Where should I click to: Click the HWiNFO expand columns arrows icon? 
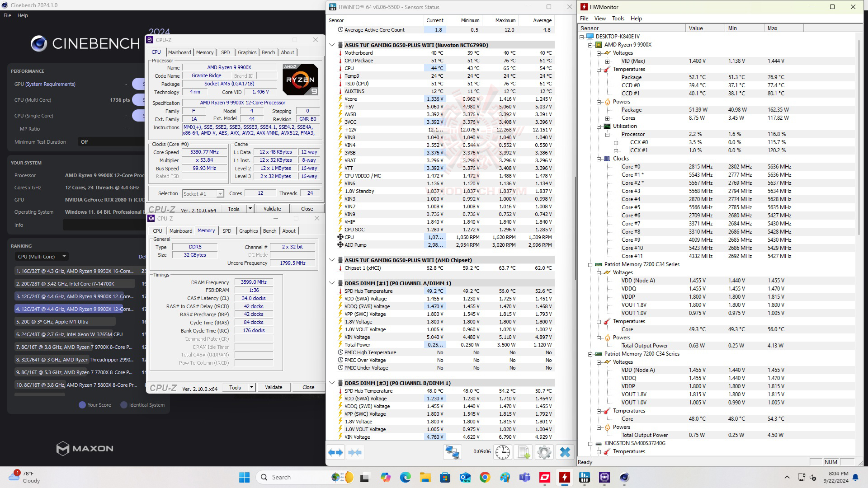pyautogui.click(x=335, y=452)
